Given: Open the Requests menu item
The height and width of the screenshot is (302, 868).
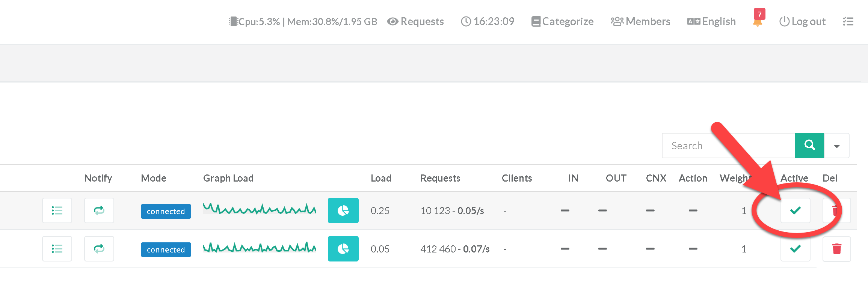Looking at the screenshot, I should (x=415, y=21).
